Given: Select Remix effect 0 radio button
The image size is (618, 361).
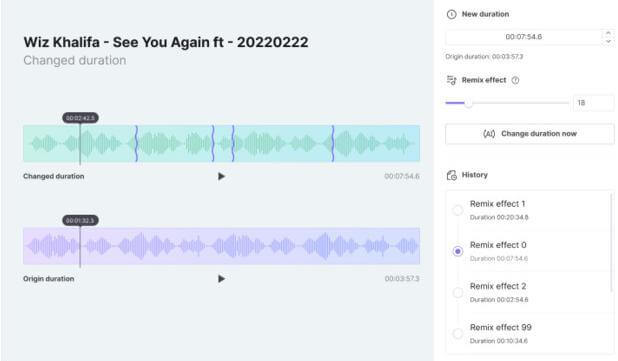Looking at the screenshot, I should 458,251.
